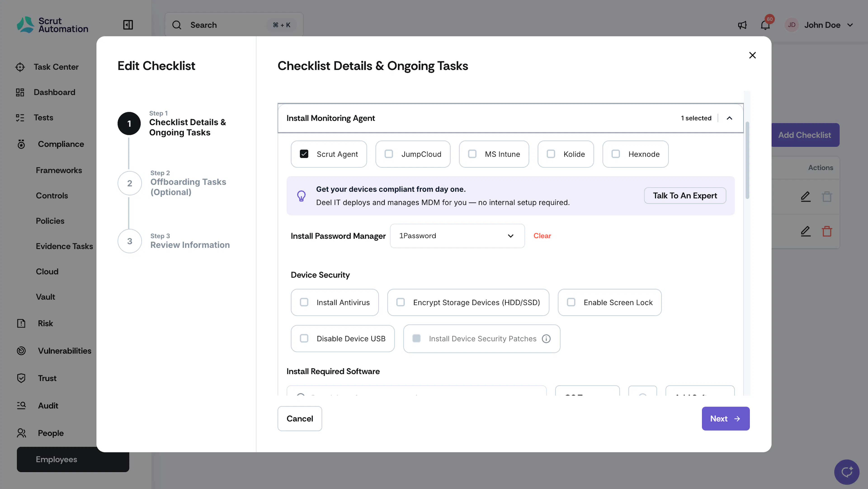Click the Vulnerabilities radar icon
Image resolution: width=868 pixels, height=489 pixels.
pyautogui.click(x=21, y=351)
